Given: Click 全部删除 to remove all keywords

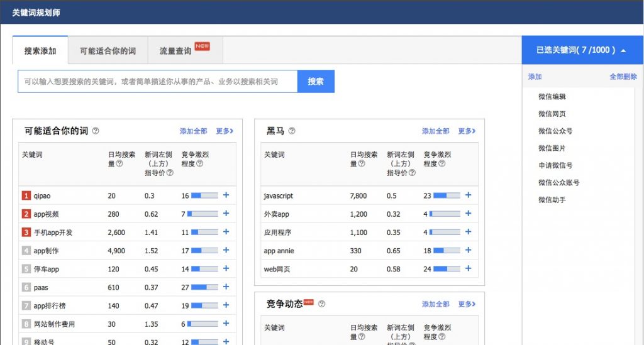Looking at the screenshot, I should point(623,77).
